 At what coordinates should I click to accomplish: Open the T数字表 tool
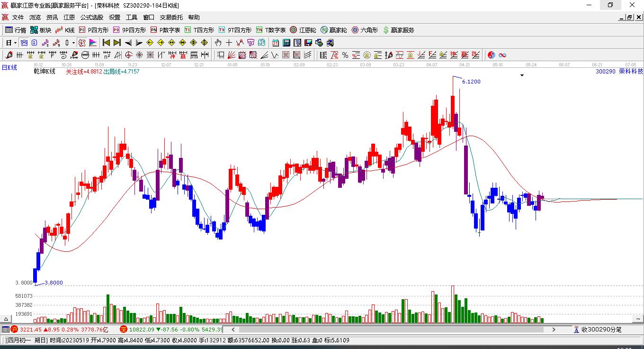click(x=271, y=30)
